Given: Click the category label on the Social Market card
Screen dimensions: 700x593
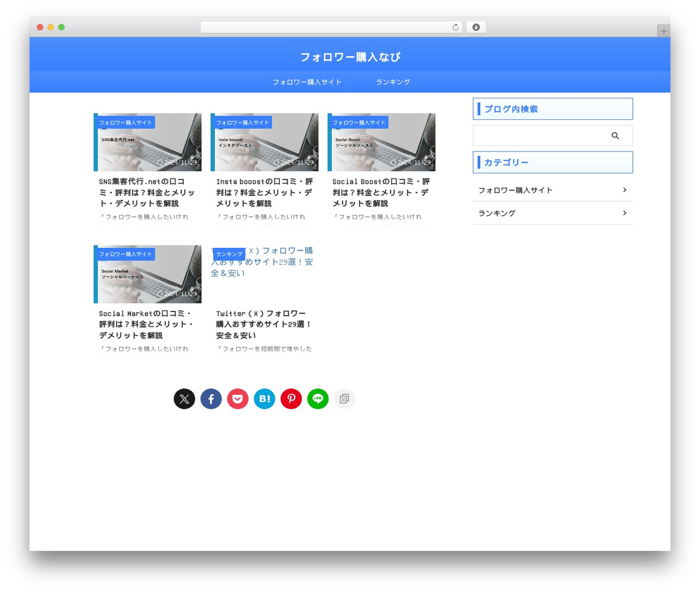Looking at the screenshot, I should point(126,254).
